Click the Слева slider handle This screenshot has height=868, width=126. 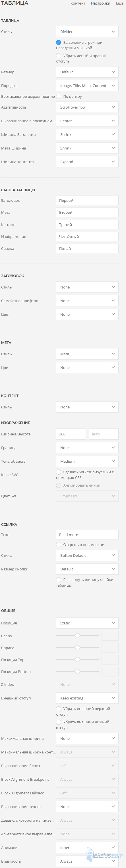pyautogui.click(x=77, y=636)
